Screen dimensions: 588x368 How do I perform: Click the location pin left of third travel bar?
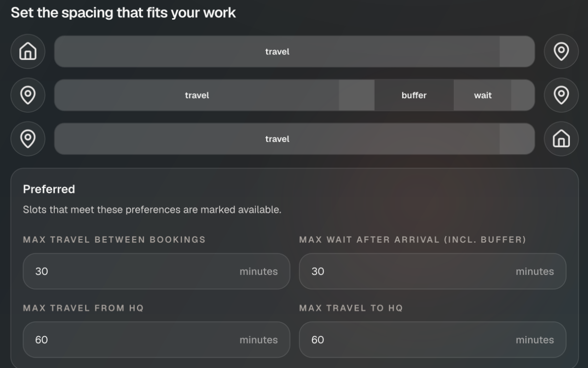pyautogui.click(x=28, y=139)
